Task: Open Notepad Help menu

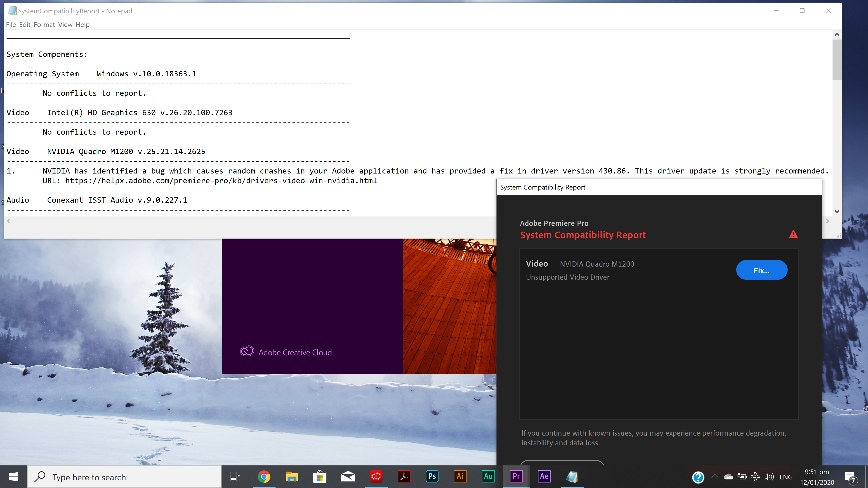Action: 83,25
